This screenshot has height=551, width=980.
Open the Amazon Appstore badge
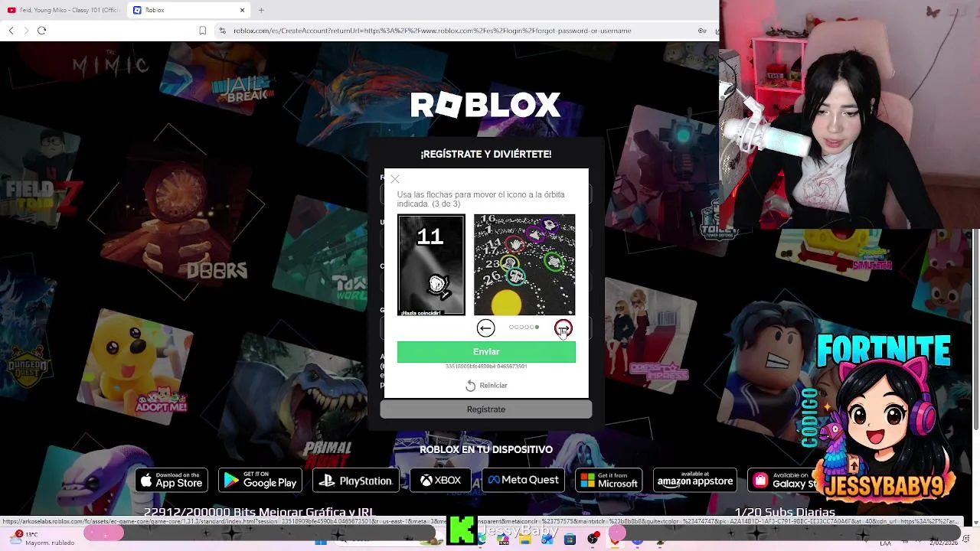click(695, 481)
